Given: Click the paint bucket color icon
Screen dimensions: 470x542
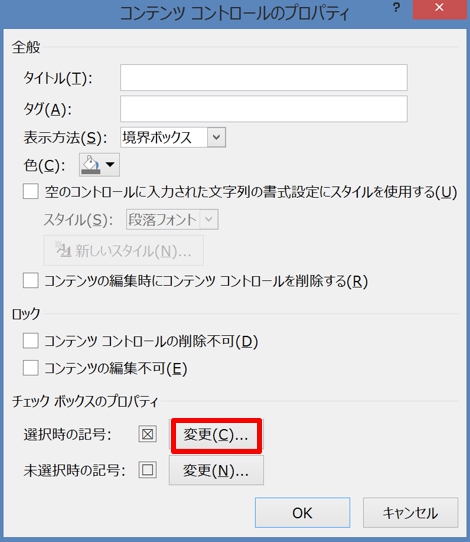Looking at the screenshot, I should [91, 165].
